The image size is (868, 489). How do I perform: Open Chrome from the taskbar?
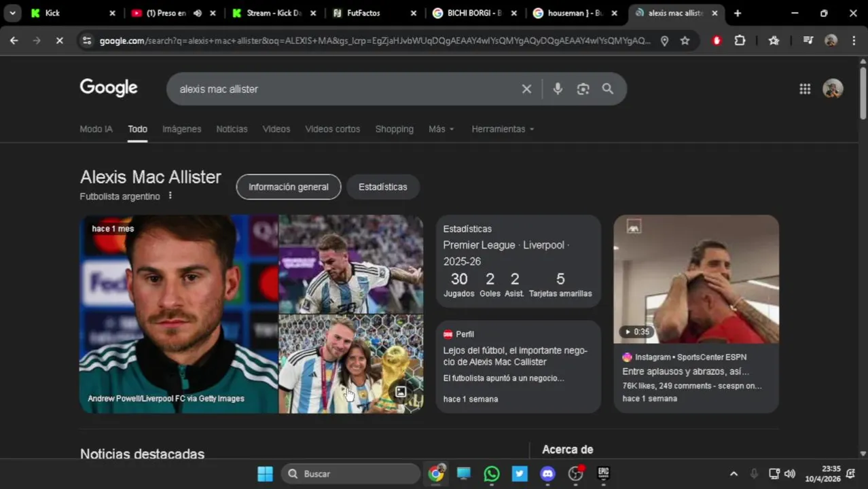[436, 473]
